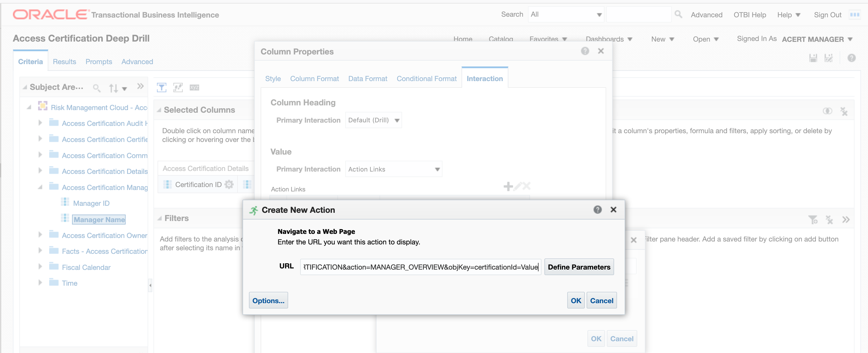Switch to the Prompts tab
Image resolution: width=868 pixels, height=353 pixels.
coord(99,62)
